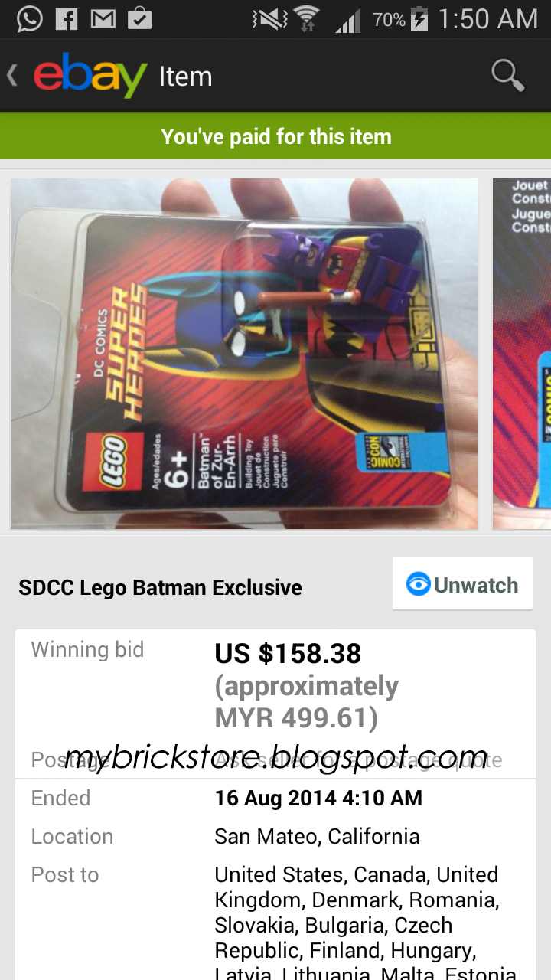Screen dimensions: 551x980
Task: Tap the shopping bag notification icon
Action: 139,18
